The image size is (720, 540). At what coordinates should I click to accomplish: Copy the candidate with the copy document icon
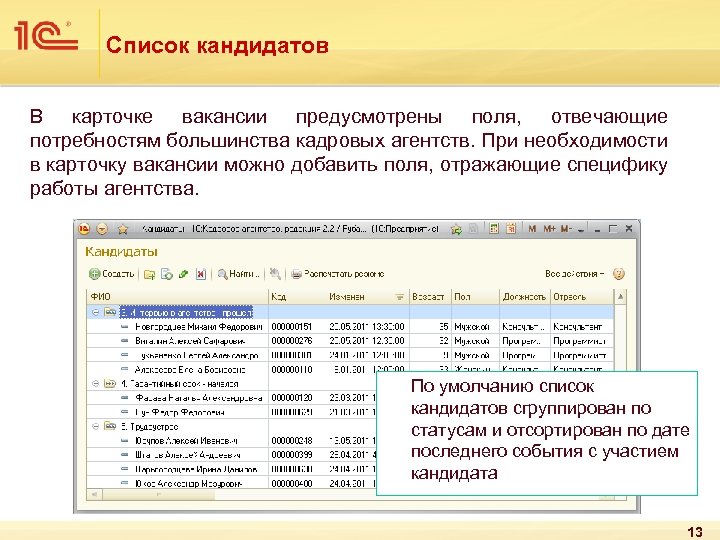coord(167,275)
